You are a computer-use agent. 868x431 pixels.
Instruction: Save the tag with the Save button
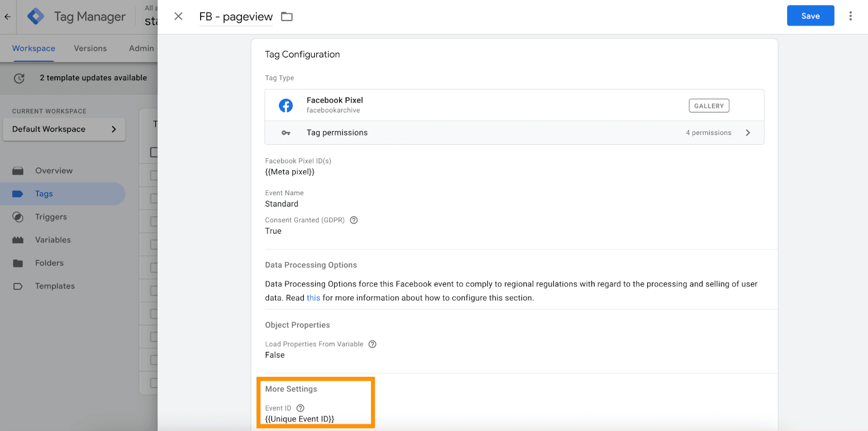tap(810, 16)
